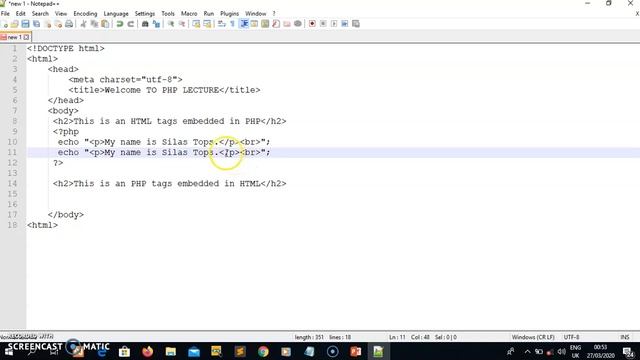Screen dimensions: 640x360
Task: Toggle show all characters pilcrow icon
Action: (x=232, y=24)
